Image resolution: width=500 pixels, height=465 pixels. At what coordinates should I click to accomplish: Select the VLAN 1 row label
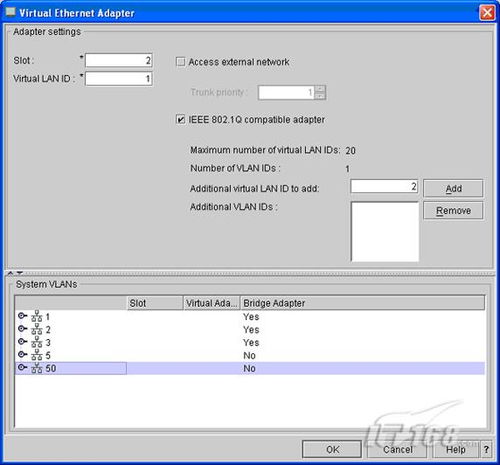click(x=48, y=317)
